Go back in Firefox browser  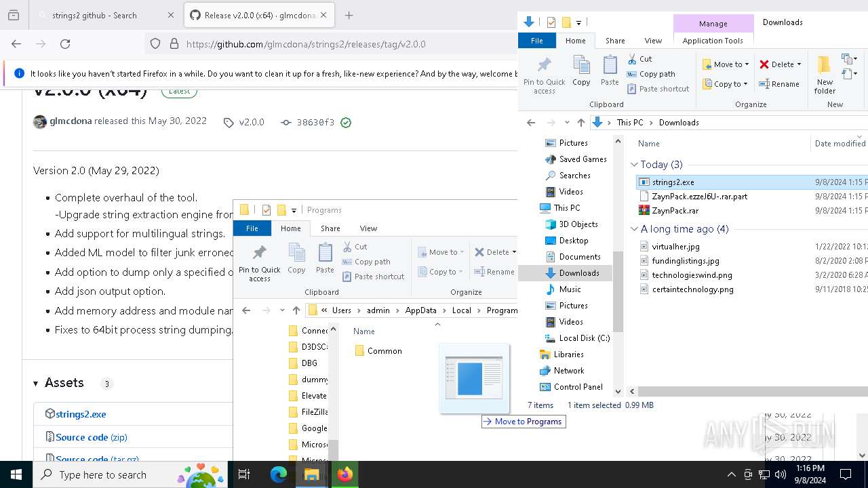click(16, 43)
